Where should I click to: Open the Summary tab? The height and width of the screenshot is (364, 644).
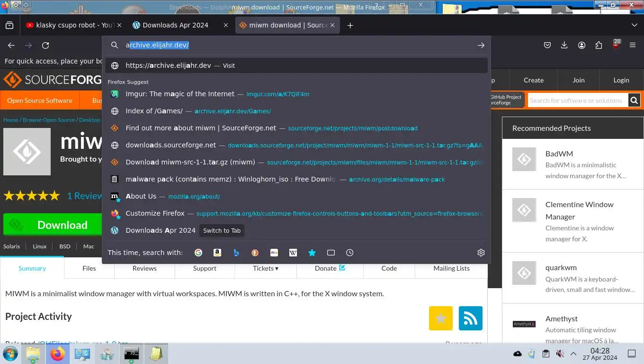(32, 268)
